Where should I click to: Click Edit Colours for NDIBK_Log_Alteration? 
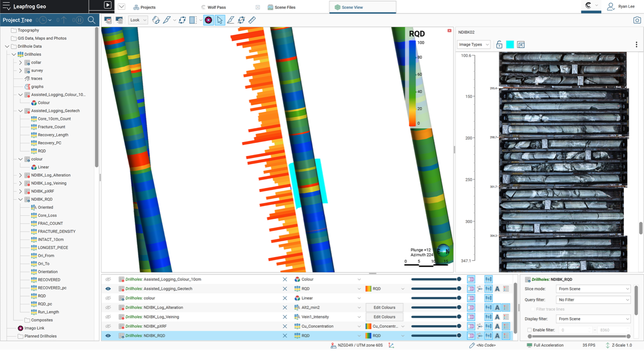[384, 308]
